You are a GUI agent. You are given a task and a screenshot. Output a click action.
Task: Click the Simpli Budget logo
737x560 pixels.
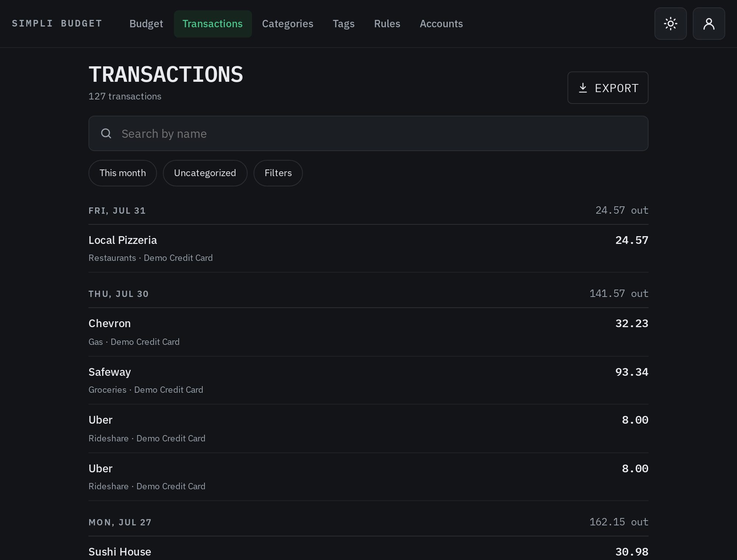click(x=57, y=24)
